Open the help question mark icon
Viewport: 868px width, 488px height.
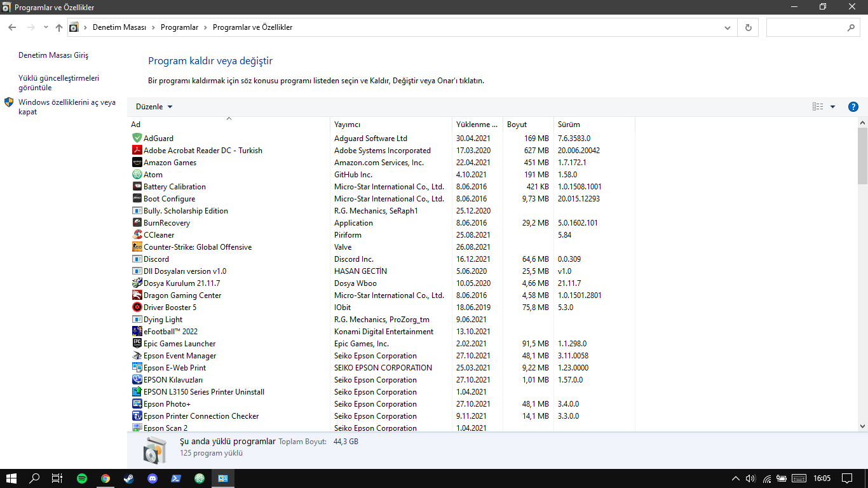pyautogui.click(x=853, y=107)
